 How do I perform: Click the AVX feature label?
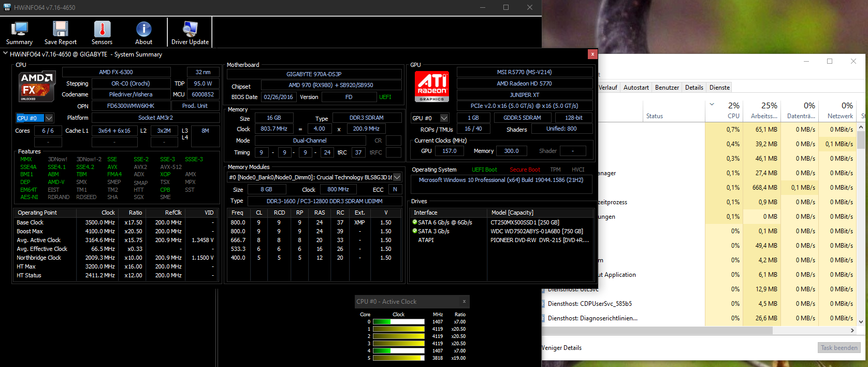click(x=112, y=167)
